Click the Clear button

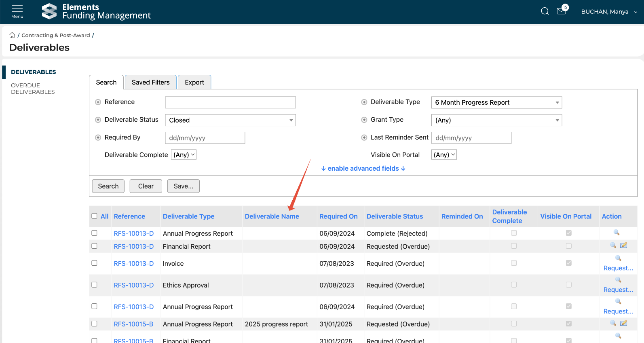click(146, 186)
